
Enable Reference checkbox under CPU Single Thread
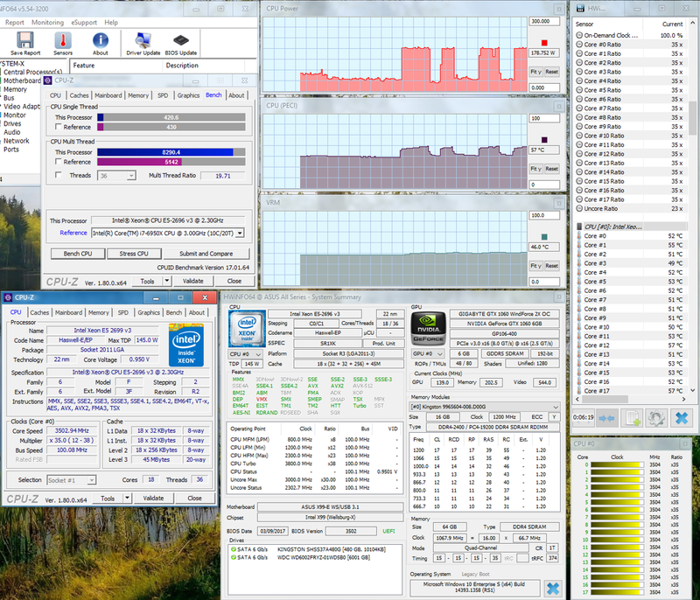click(58, 127)
